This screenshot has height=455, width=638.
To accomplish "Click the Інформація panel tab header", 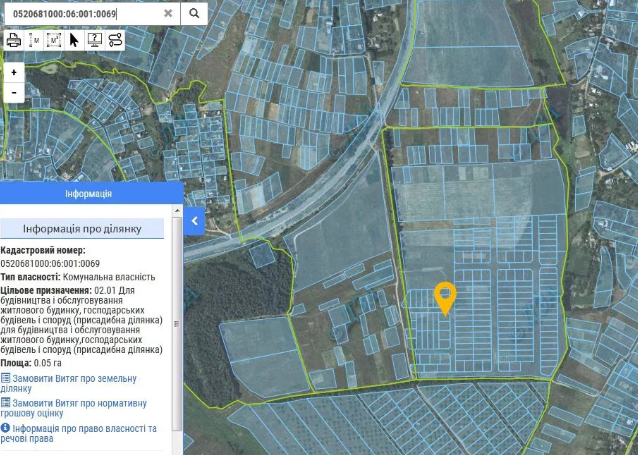I will tap(90, 194).
